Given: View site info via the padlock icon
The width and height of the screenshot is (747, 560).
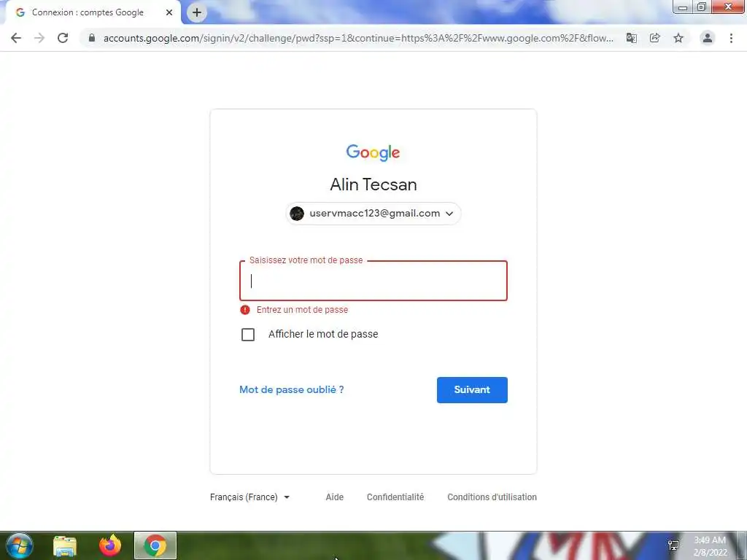Looking at the screenshot, I should [92, 38].
